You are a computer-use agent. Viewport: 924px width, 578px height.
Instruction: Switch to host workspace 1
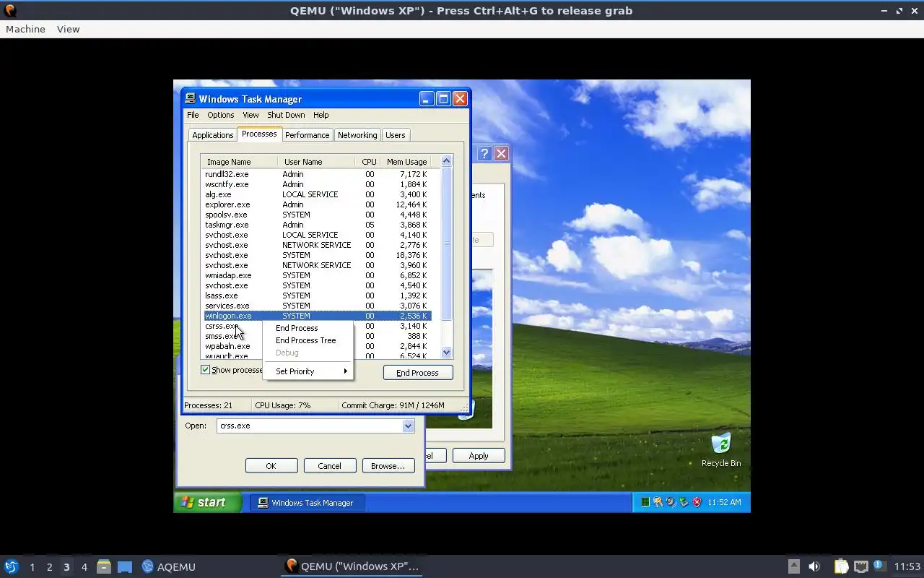click(32, 566)
